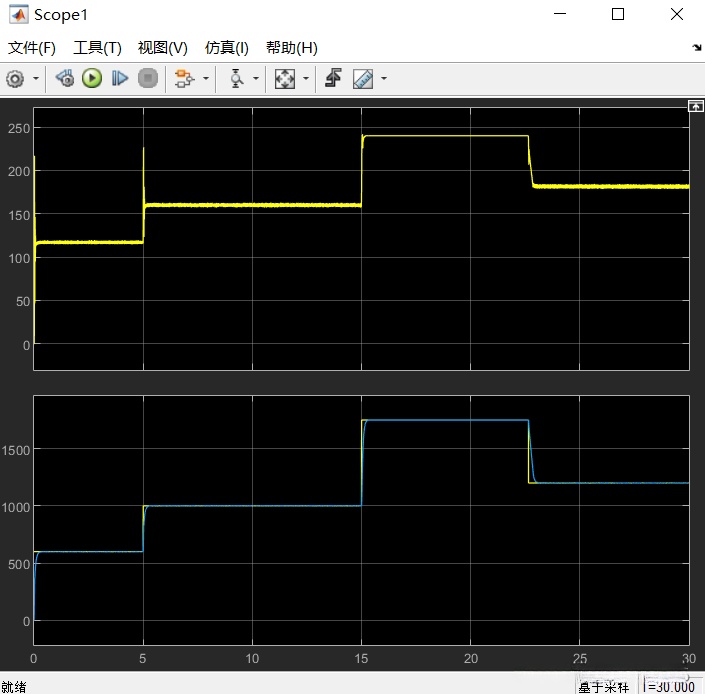Viewport: 705px width, 694px height.
Task: Open the 帮助(H) menu
Action: (292, 48)
